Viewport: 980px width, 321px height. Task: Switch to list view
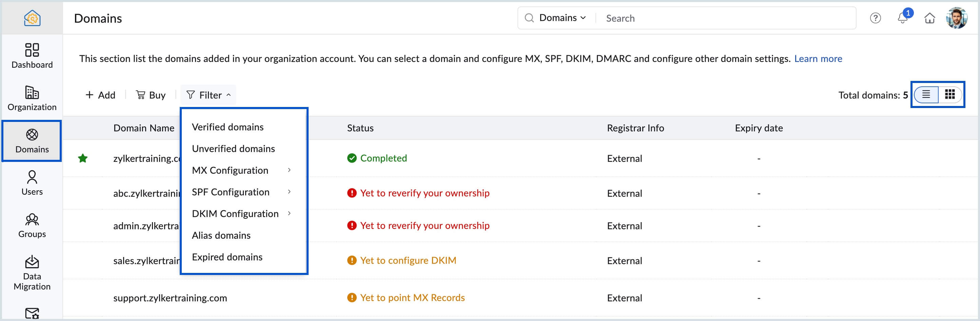pyautogui.click(x=926, y=94)
